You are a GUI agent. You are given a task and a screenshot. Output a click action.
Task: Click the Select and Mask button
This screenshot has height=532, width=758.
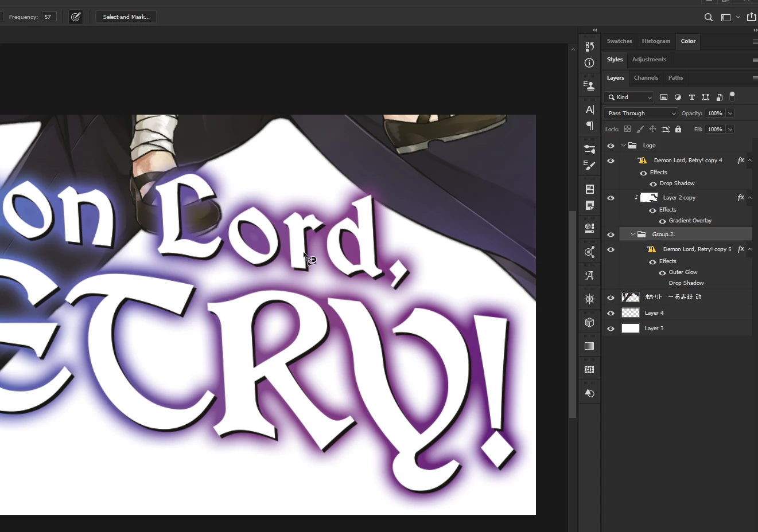(126, 17)
